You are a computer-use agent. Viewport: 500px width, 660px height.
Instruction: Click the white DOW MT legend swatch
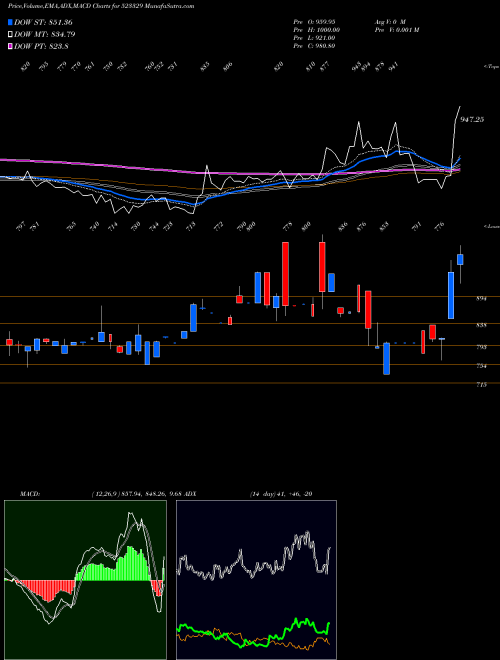click(x=10, y=35)
